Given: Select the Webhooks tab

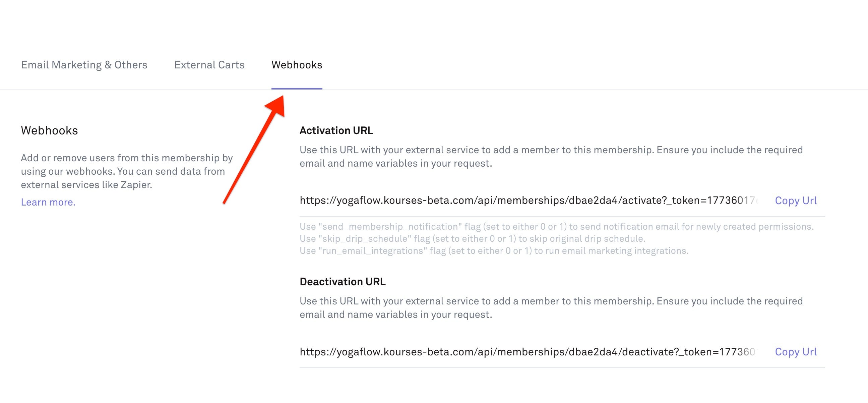Looking at the screenshot, I should [x=297, y=65].
